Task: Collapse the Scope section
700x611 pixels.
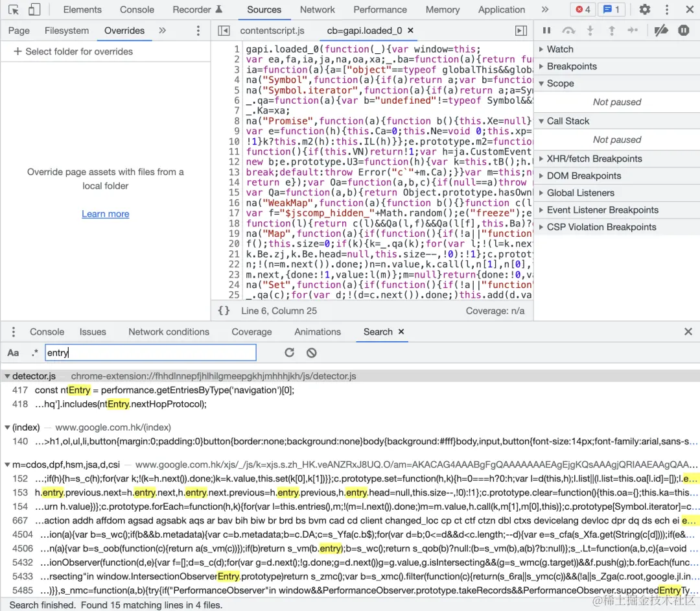Action: point(616,84)
